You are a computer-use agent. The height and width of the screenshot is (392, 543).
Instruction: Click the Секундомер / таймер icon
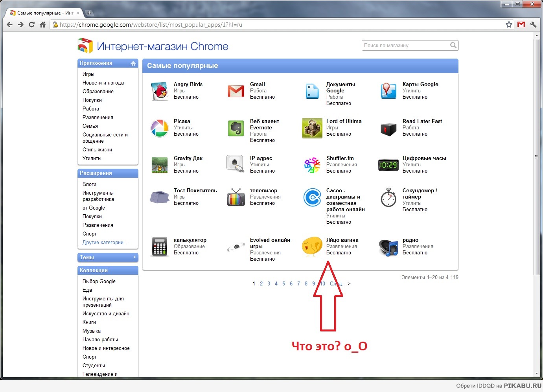[388, 197]
